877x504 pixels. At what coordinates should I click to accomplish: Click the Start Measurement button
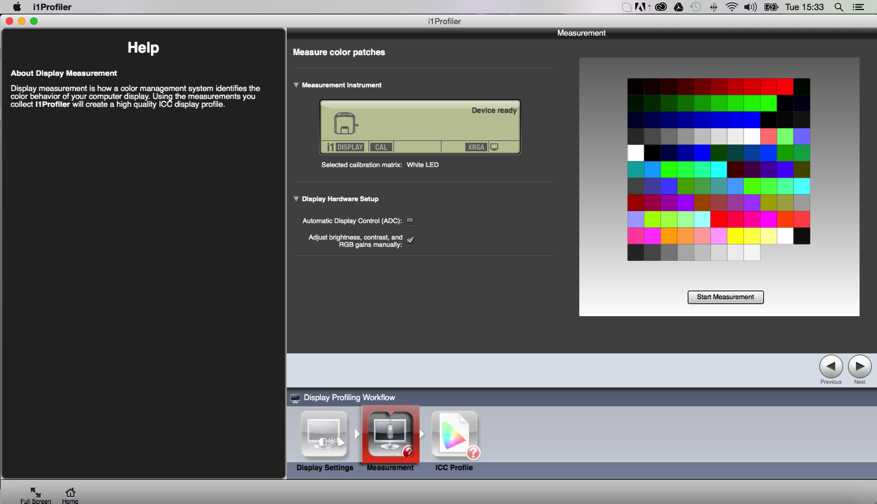pos(725,297)
